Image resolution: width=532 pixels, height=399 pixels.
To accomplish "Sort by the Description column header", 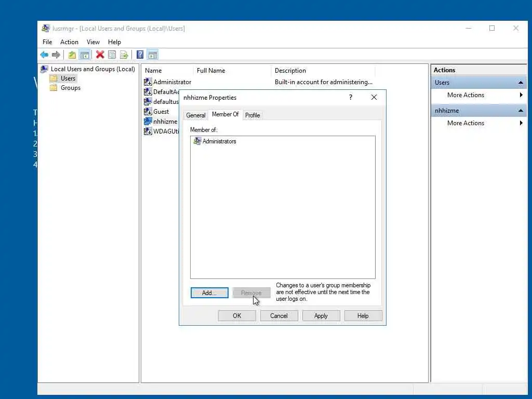I will (323, 71).
